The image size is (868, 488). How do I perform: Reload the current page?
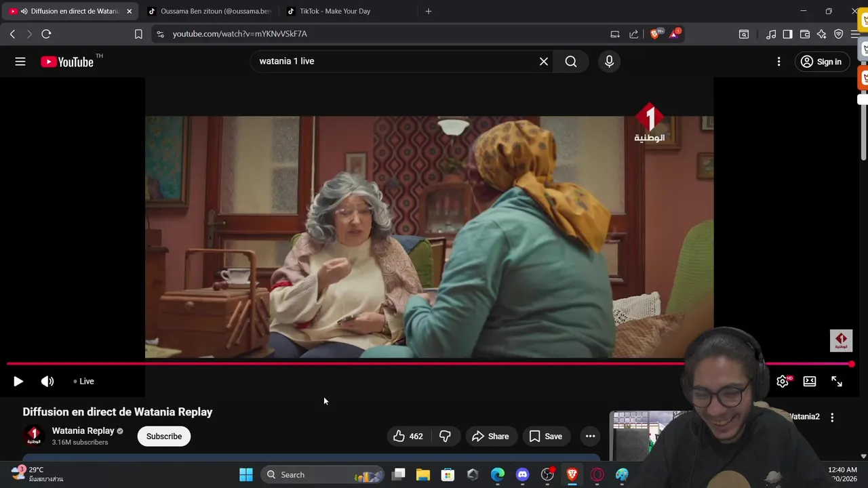click(46, 34)
